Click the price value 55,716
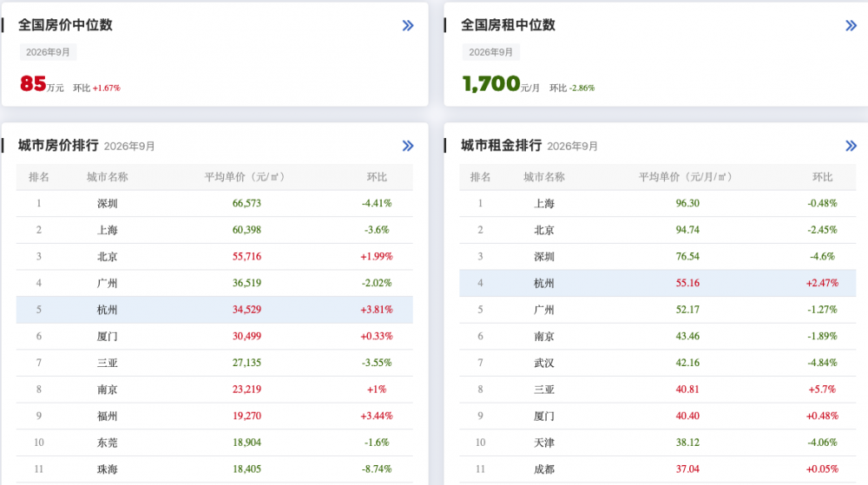 [x=247, y=257]
